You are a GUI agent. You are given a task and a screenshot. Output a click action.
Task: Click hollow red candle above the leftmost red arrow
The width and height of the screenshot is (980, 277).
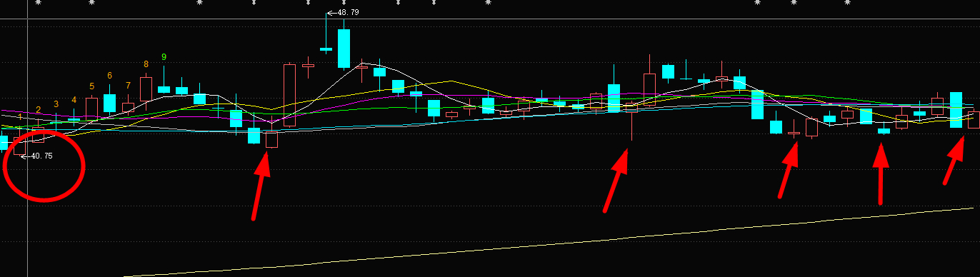[271, 139]
